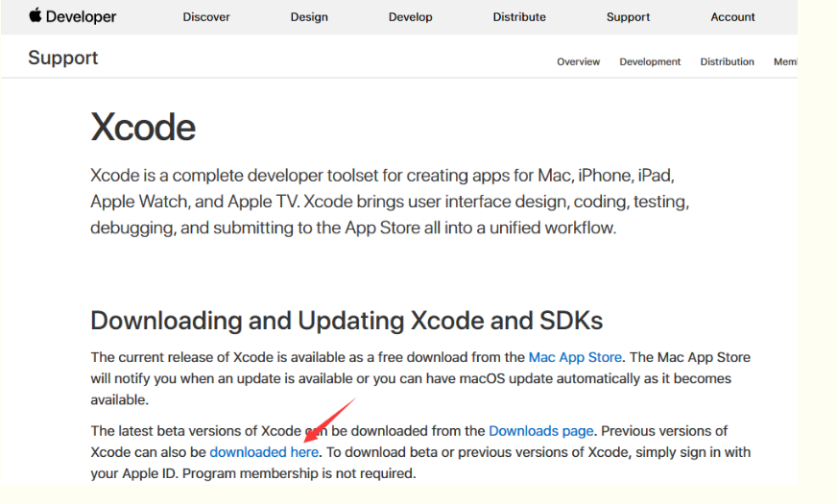
Task: Open the Discover menu item
Action: coord(205,17)
